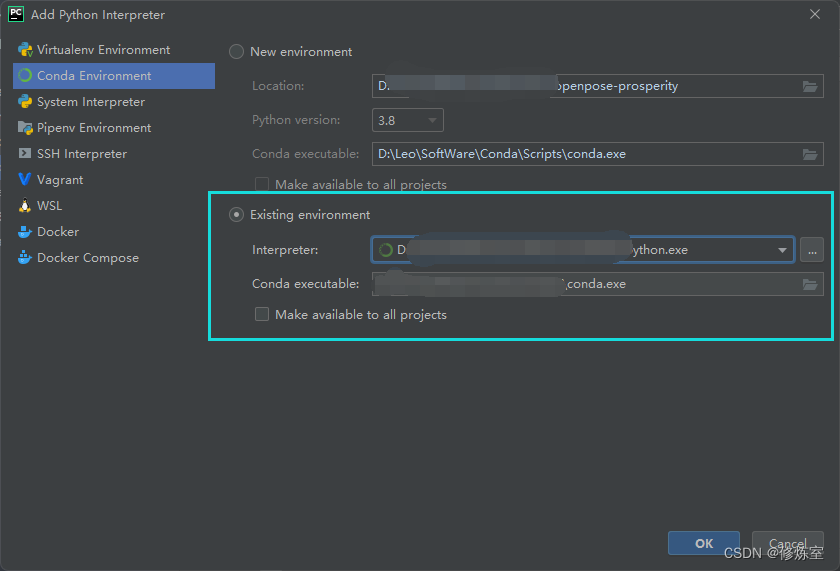The image size is (840, 571).
Task: Click the Virtualenv Environment python icon
Action: (25, 50)
